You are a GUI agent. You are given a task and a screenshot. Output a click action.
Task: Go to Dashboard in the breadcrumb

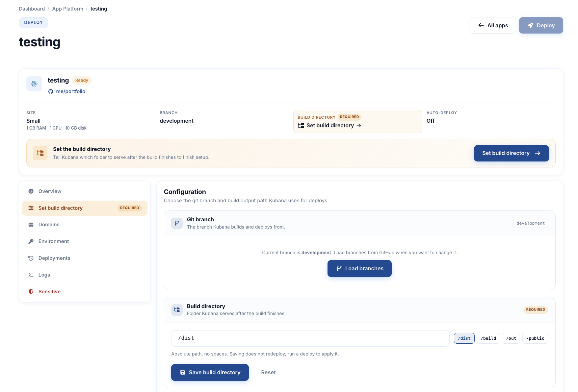coord(32,9)
